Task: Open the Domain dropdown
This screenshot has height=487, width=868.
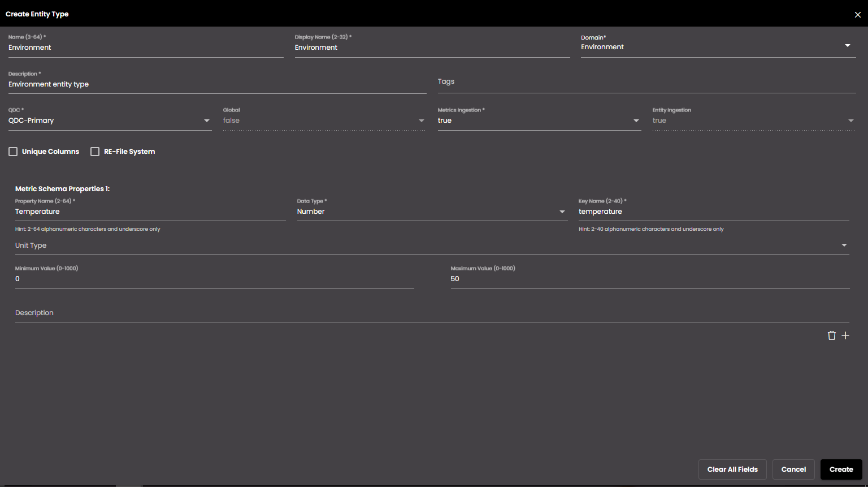Action: [718, 46]
